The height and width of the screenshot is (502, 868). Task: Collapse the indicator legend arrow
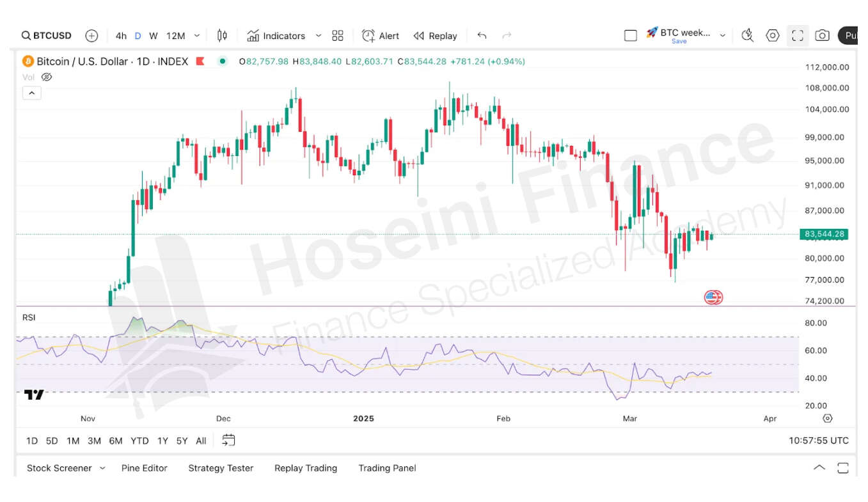pos(31,93)
